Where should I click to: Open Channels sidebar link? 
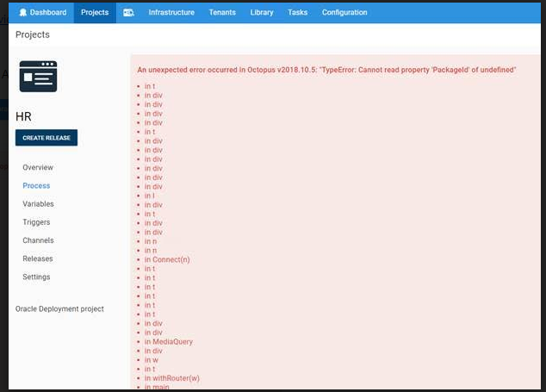point(38,240)
